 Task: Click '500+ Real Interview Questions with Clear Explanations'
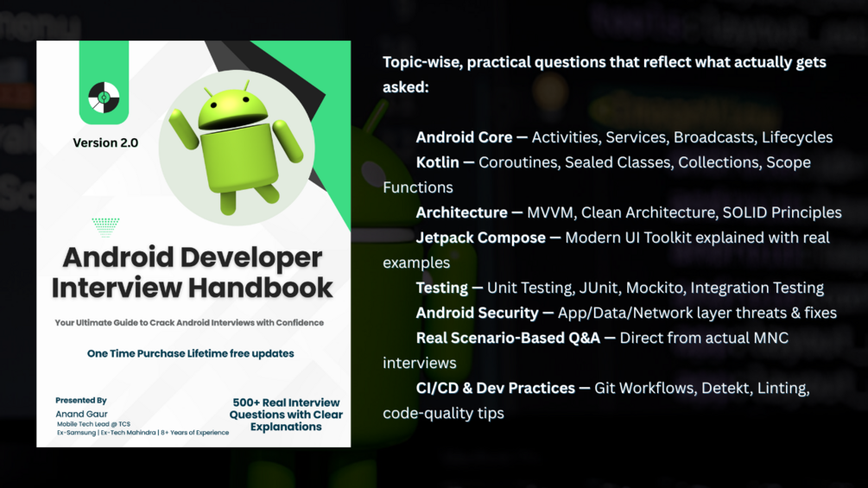286,415
